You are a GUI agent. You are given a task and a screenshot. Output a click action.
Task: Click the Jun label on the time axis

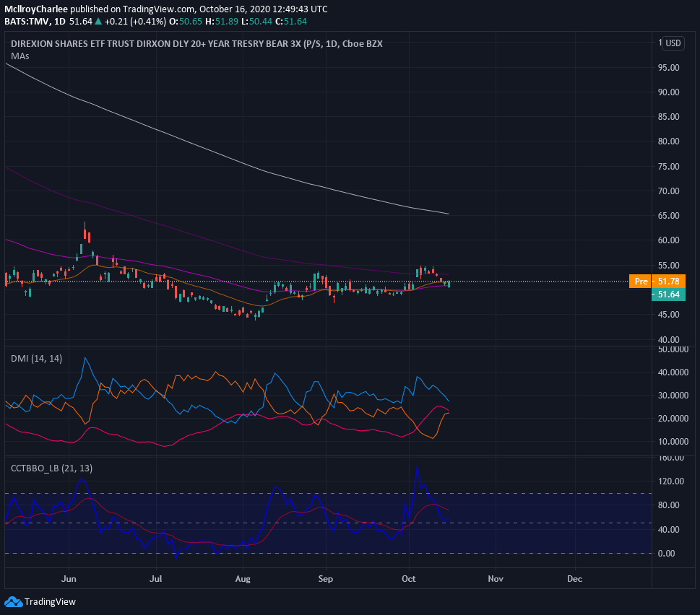(69, 579)
